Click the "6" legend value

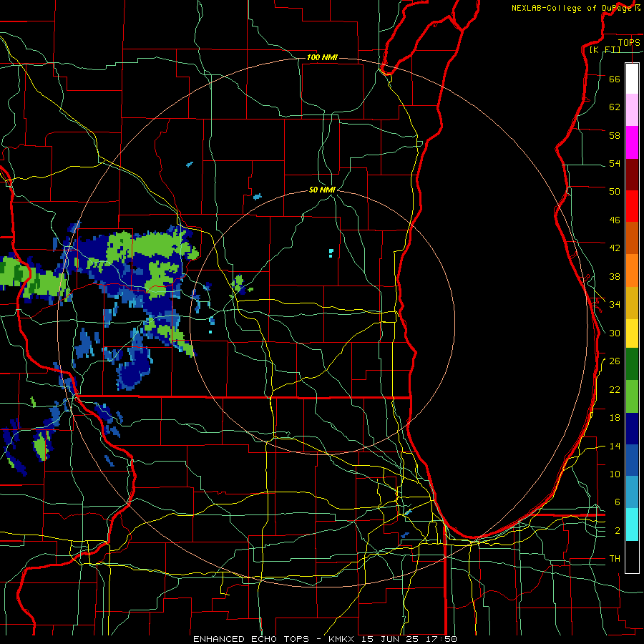(618, 502)
